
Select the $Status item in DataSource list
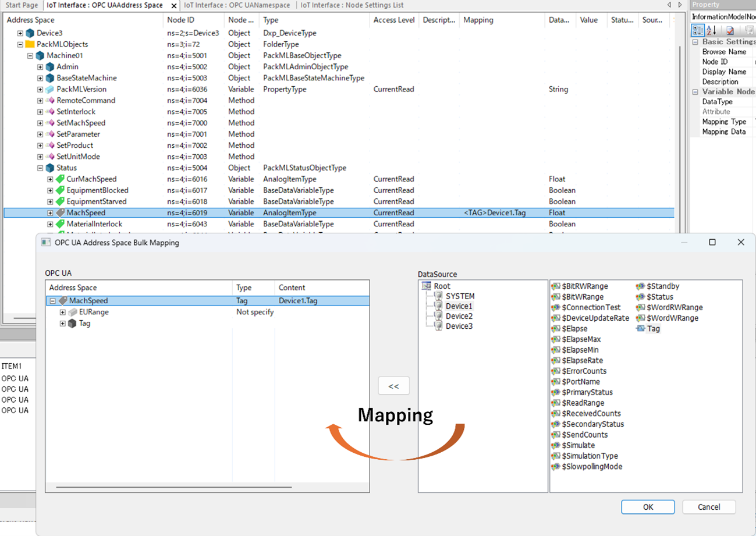[658, 297]
